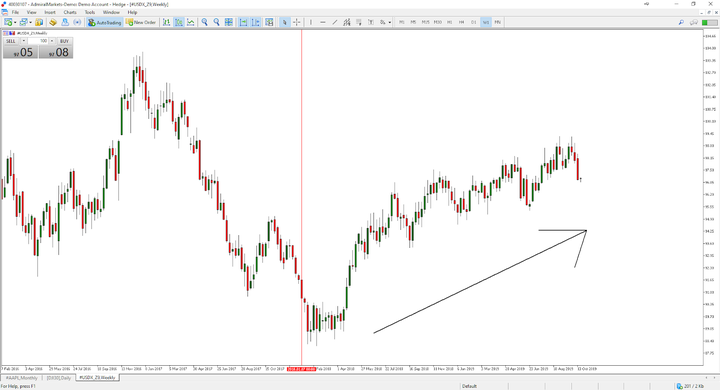
Task: Toggle Auto Scroll chart button
Action: click(x=243, y=22)
